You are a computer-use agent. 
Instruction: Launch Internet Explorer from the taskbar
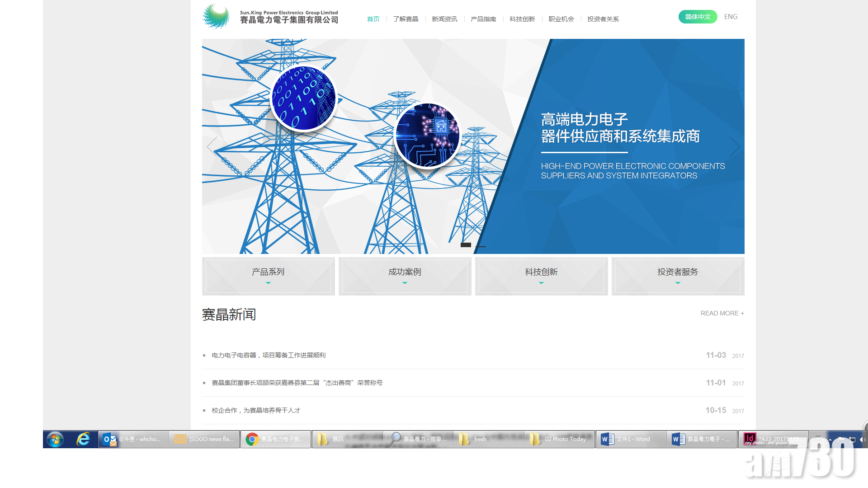point(83,439)
